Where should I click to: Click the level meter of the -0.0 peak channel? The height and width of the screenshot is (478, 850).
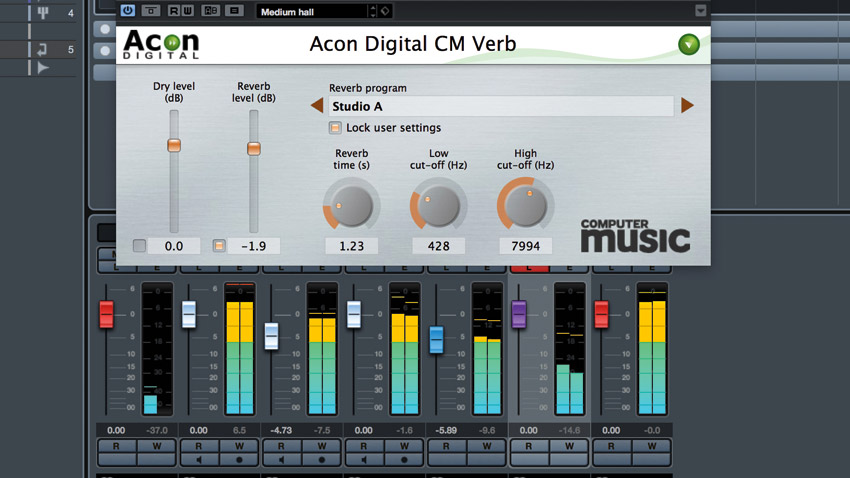pyautogui.click(x=652, y=349)
